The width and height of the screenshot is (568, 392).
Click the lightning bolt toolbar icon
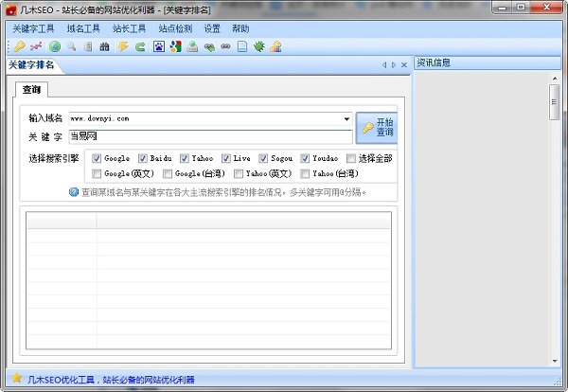[124, 45]
